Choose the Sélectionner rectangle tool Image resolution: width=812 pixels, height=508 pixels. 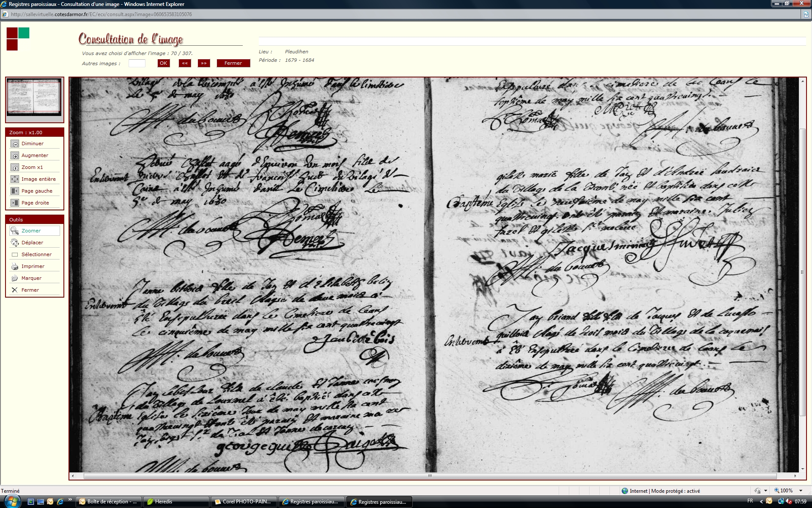[x=15, y=254]
